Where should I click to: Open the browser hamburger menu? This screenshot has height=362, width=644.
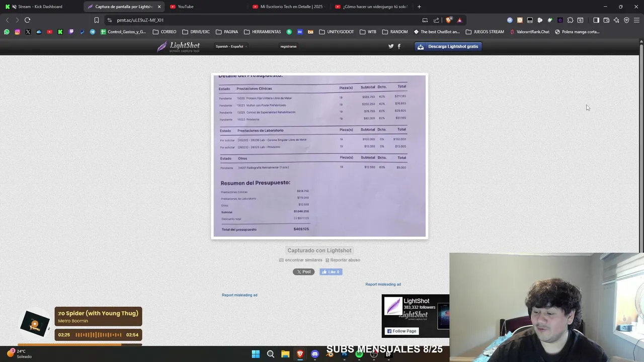pos(636,20)
